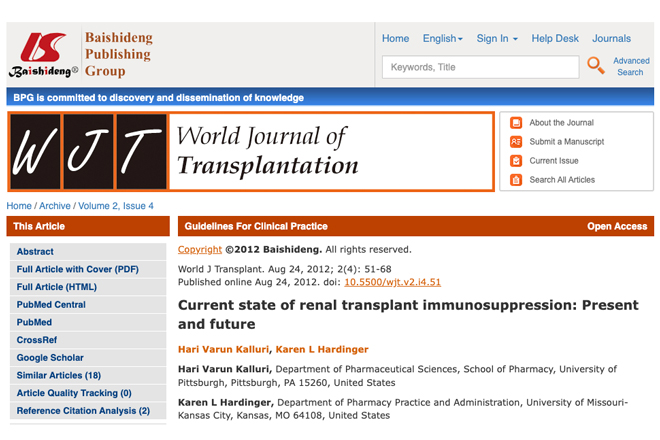Click the Search All Articles icon
This screenshot has height=440, width=660.
[516, 180]
